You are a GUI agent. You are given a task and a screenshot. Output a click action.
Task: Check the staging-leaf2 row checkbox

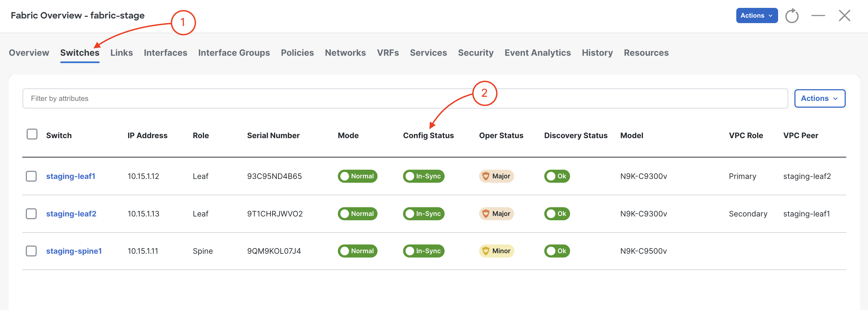pyautogui.click(x=31, y=213)
